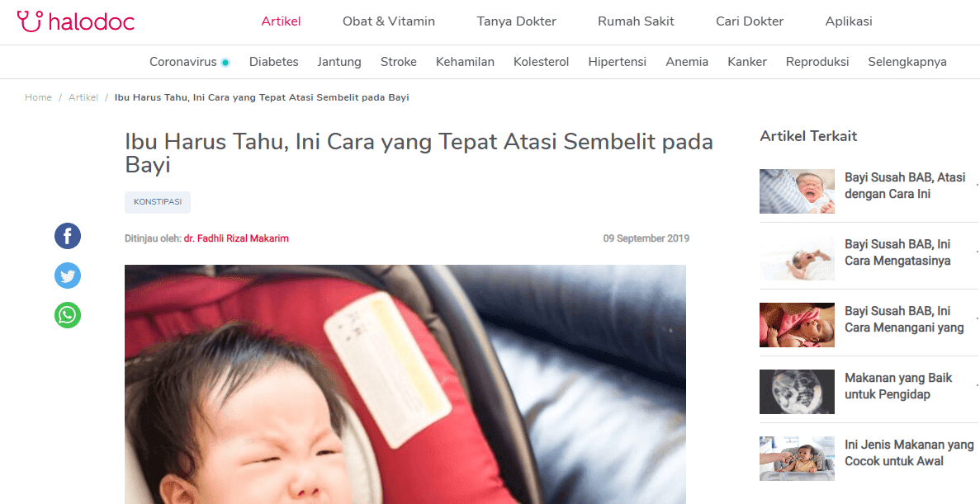Go to Home breadcrumb
980x504 pixels.
pyautogui.click(x=38, y=97)
